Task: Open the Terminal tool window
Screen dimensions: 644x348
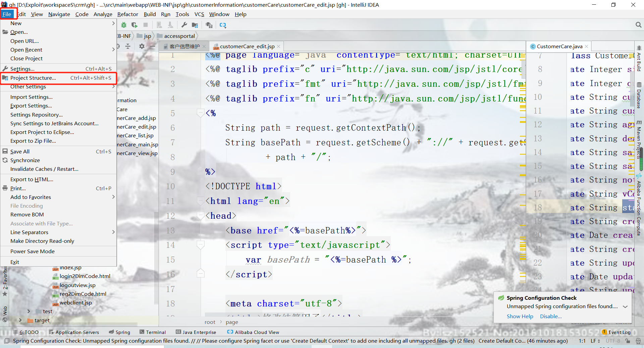Action: point(153,332)
